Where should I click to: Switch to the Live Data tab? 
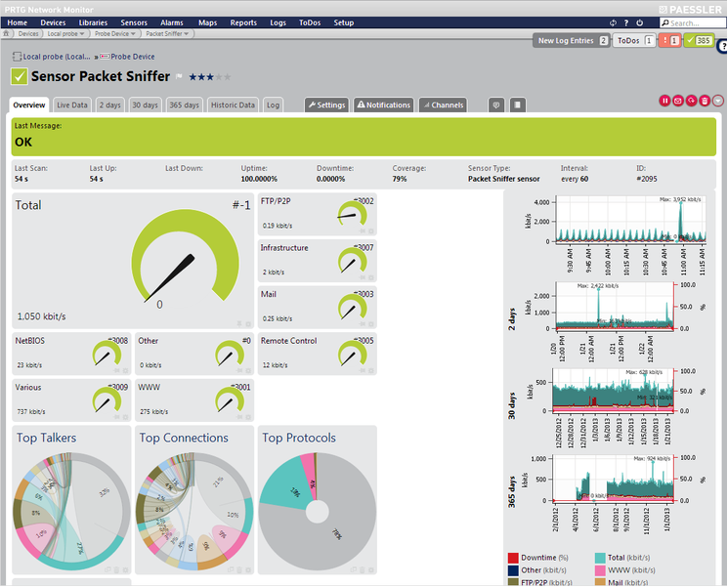(x=72, y=105)
